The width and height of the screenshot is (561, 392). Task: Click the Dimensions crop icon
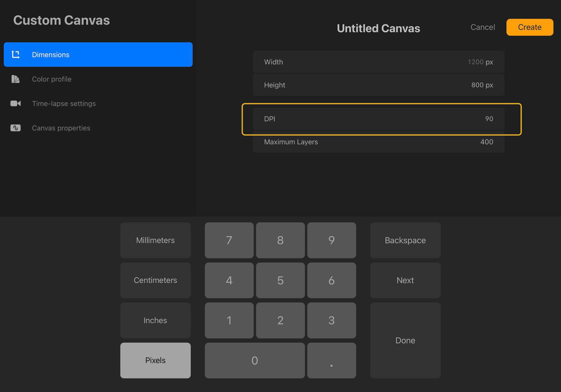pos(16,55)
